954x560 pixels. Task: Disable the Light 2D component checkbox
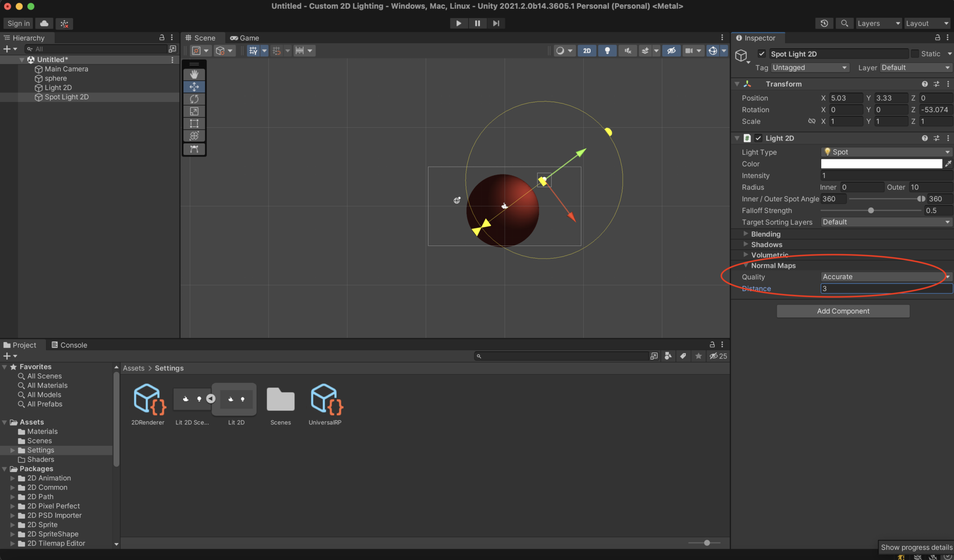(x=758, y=138)
